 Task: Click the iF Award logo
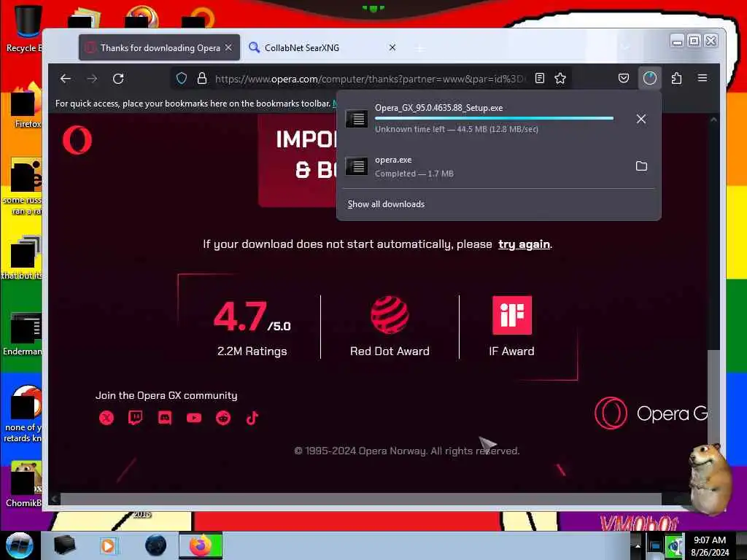(x=511, y=315)
